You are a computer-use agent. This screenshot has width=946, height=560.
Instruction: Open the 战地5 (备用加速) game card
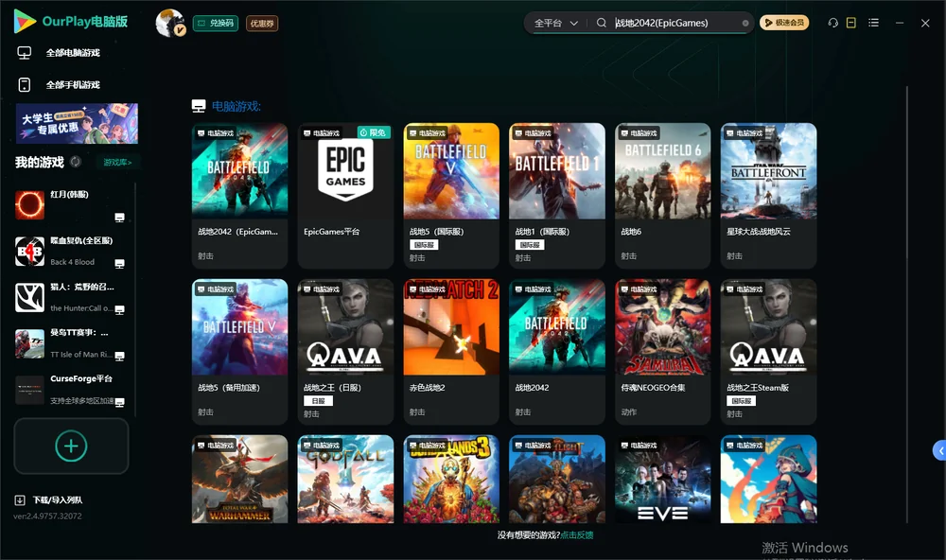tap(239, 352)
